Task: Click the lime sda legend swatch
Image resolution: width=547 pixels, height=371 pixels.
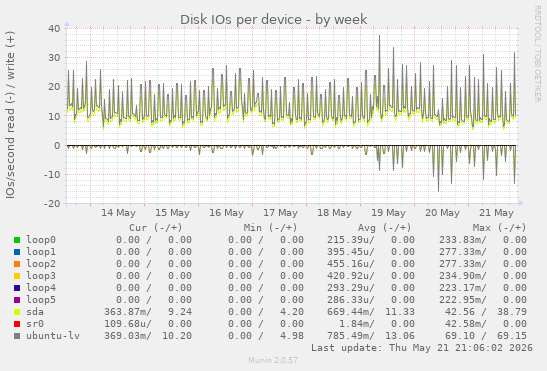Action: (17, 312)
